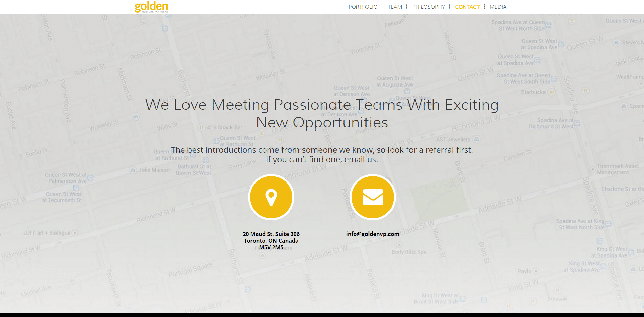Screen dimensions: 644x317
Task: Click the Brassaii restaurant map label
Action: tap(557, 299)
